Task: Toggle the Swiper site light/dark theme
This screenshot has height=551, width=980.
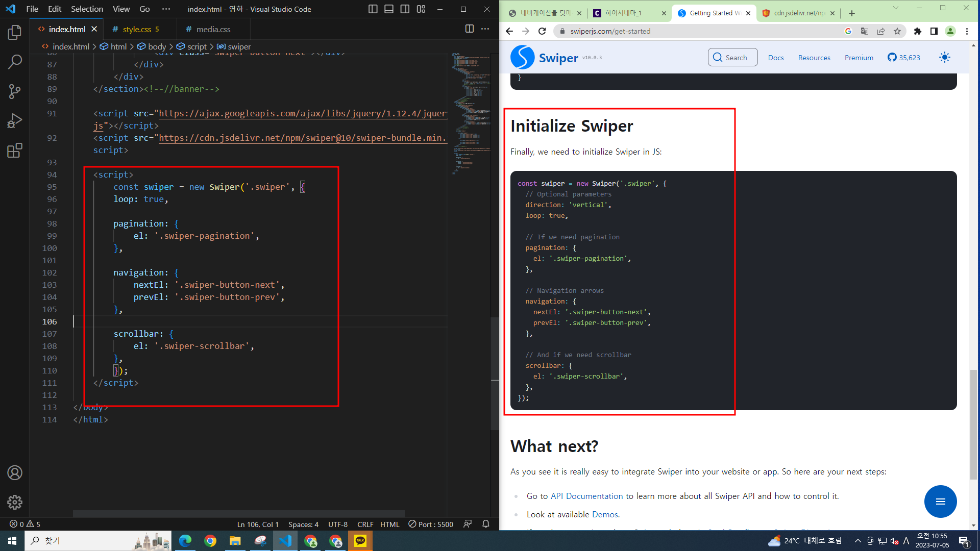Action: click(x=944, y=58)
